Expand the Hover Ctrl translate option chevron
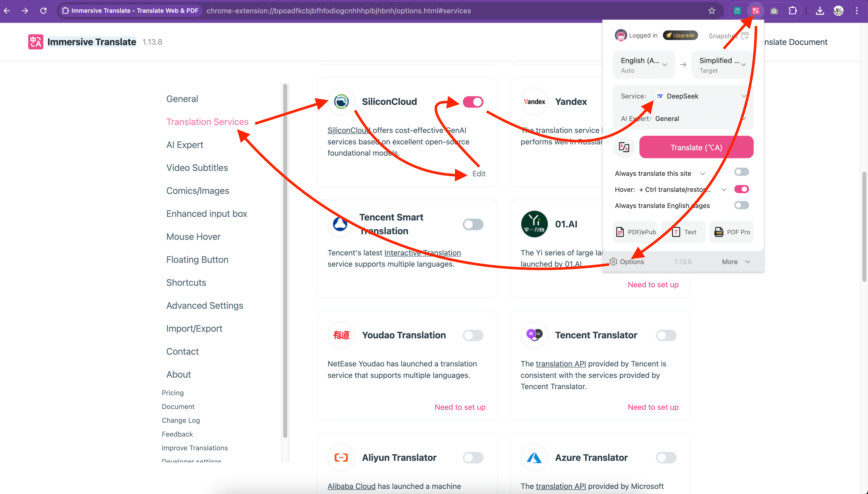Image resolution: width=868 pixels, height=494 pixels. click(724, 190)
